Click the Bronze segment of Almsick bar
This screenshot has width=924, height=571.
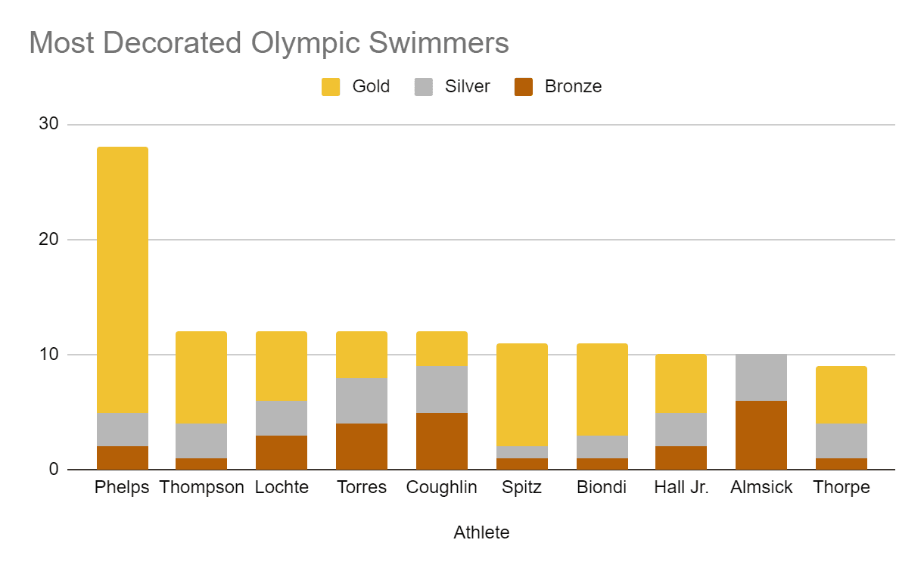(x=761, y=436)
